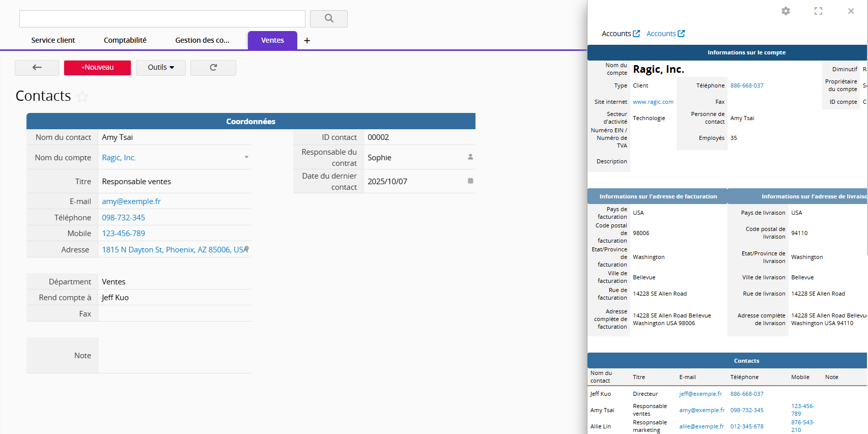Click the magnifying glass search button

[329, 19]
